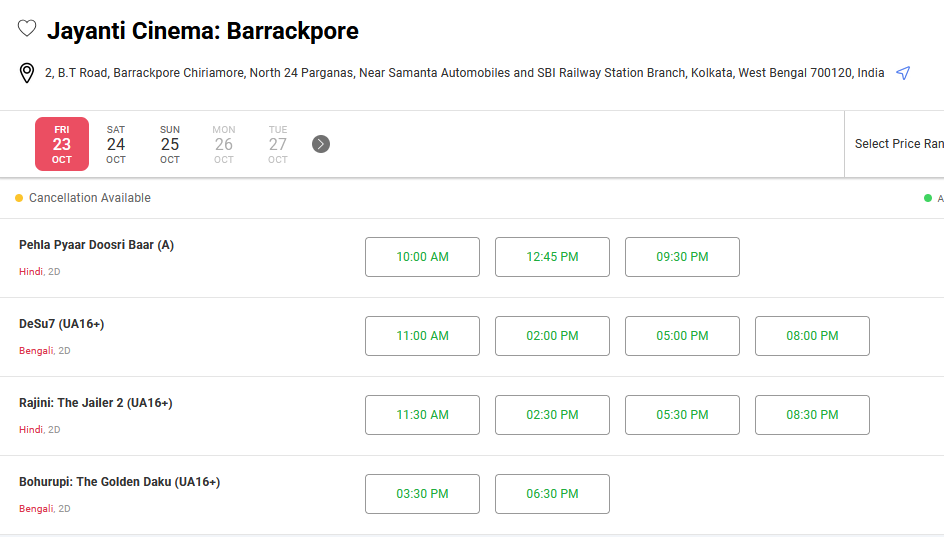Pick DeSu7 08:00 PM showtime

click(812, 336)
